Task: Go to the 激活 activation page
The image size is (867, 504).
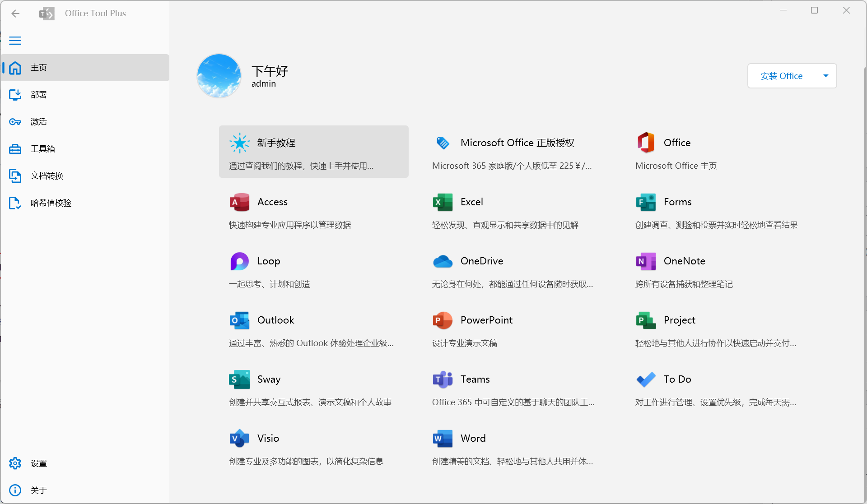Action: pos(85,122)
